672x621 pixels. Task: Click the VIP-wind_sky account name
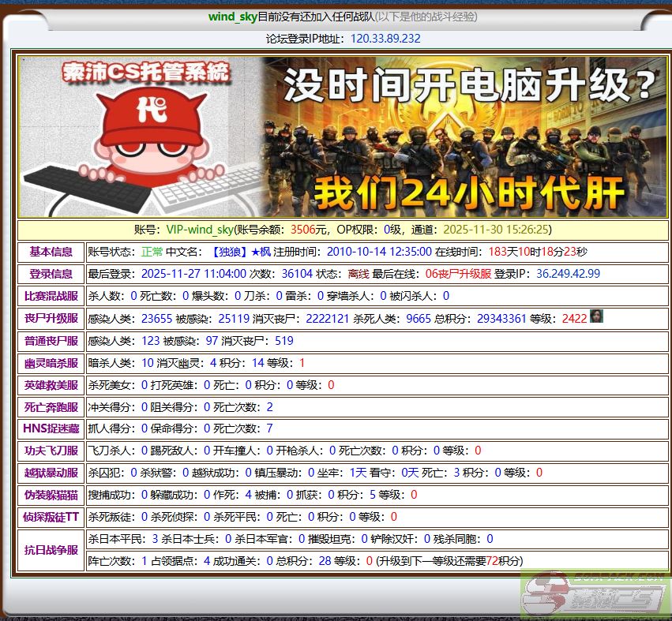coord(200,230)
